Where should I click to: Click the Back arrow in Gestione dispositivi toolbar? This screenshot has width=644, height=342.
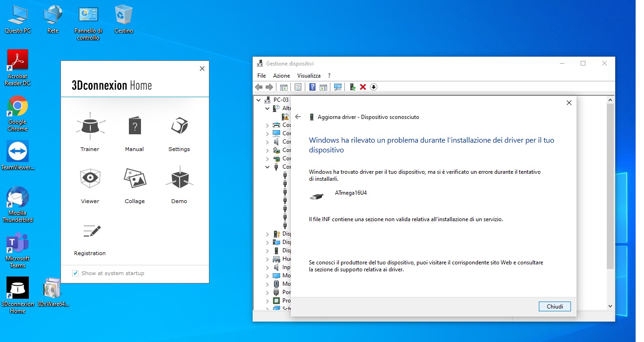pyautogui.click(x=259, y=87)
